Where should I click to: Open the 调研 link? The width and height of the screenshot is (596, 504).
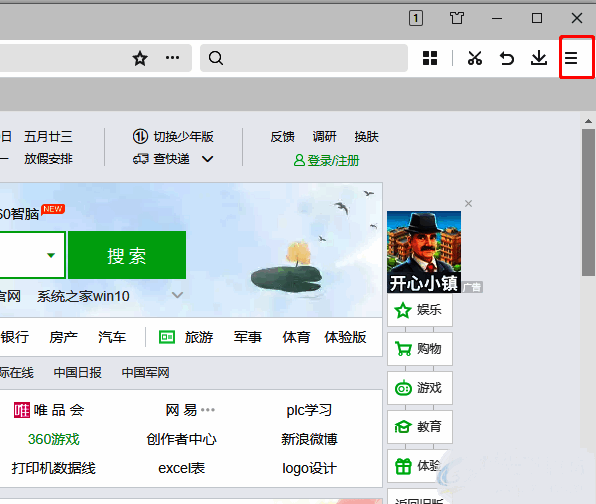(325, 136)
